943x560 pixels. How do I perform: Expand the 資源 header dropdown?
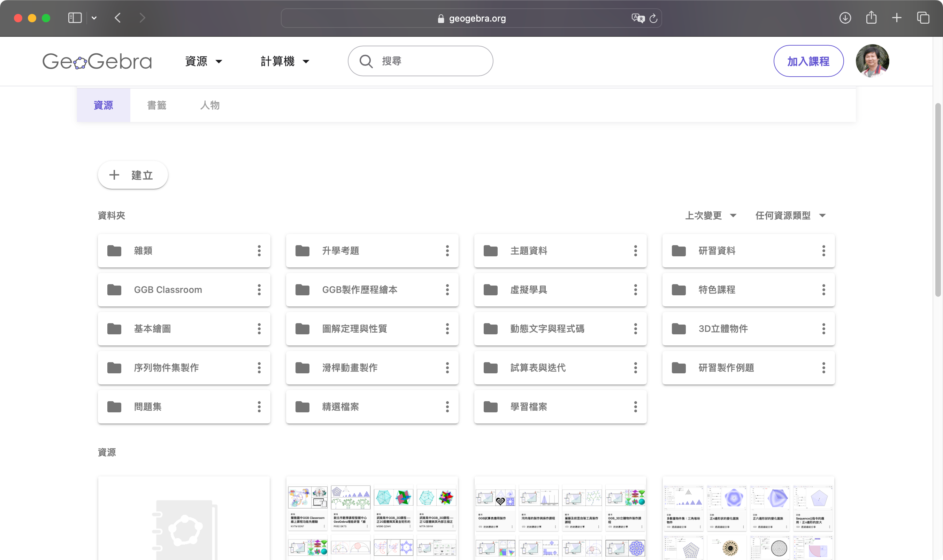point(204,61)
